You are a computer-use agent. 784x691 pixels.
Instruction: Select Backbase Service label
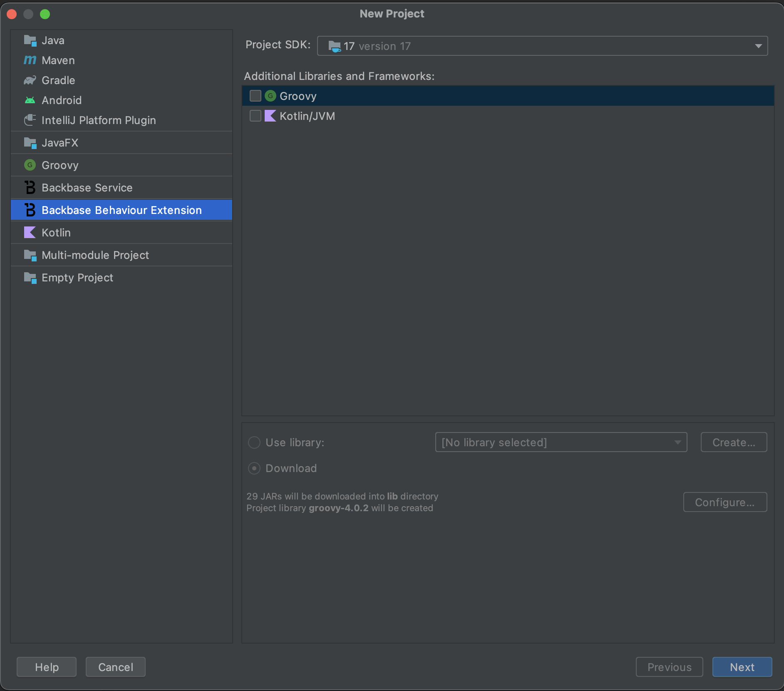tap(87, 188)
